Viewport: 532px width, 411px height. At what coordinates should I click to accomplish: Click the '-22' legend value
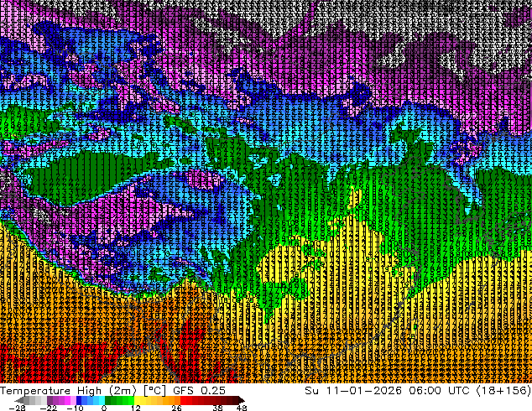(49, 408)
